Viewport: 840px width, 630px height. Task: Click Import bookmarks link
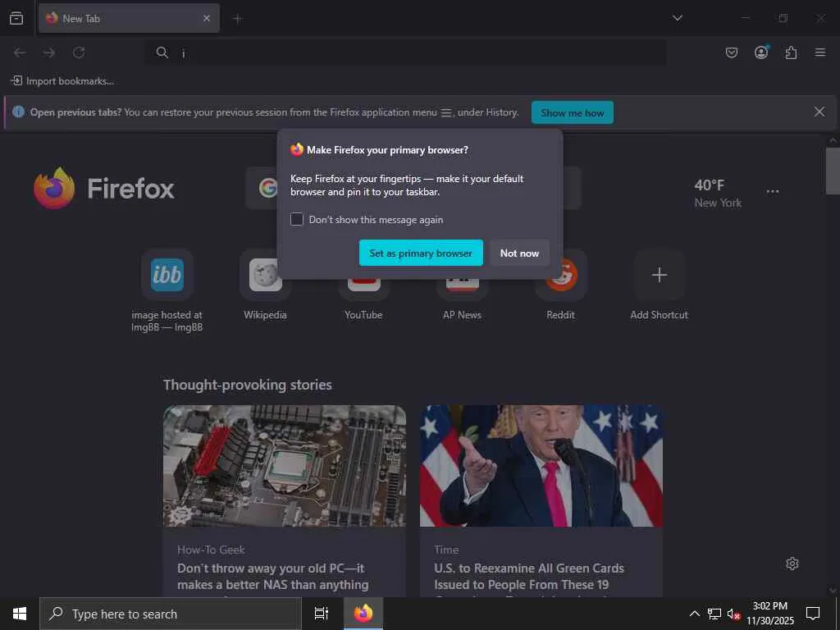[62, 81]
